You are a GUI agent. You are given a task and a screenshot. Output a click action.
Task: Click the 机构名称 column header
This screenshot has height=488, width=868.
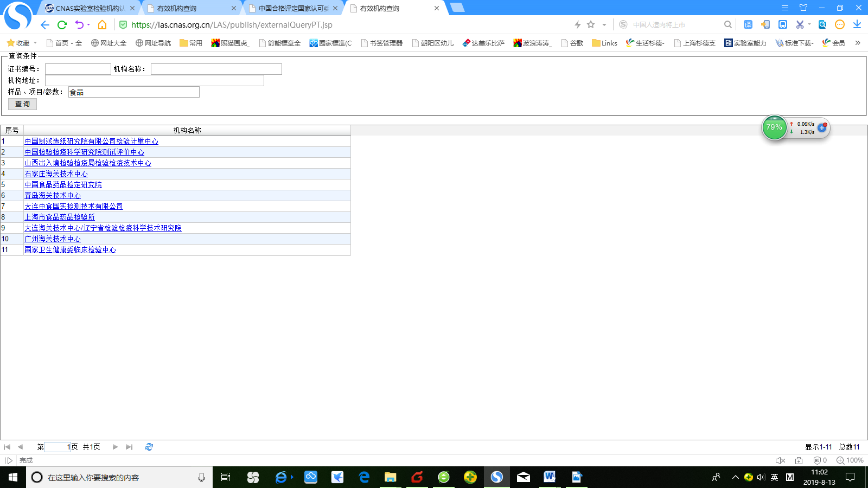(x=187, y=130)
